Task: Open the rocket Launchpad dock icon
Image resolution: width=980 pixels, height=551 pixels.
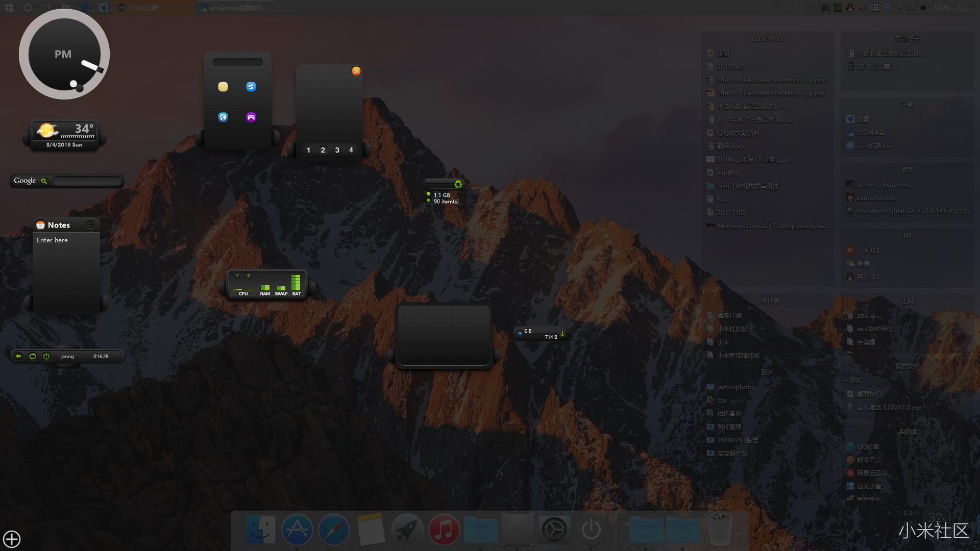Action: (407, 530)
